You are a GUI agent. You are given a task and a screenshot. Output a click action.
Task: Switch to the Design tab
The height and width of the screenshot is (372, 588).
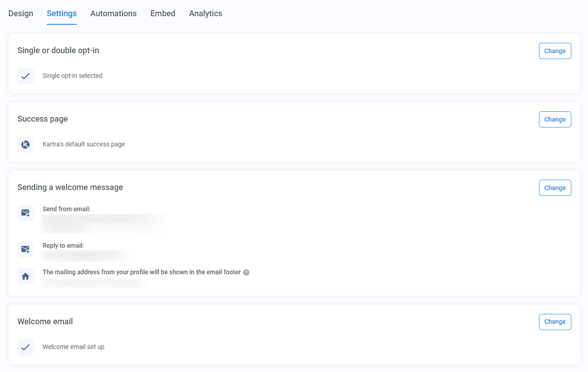click(20, 14)
